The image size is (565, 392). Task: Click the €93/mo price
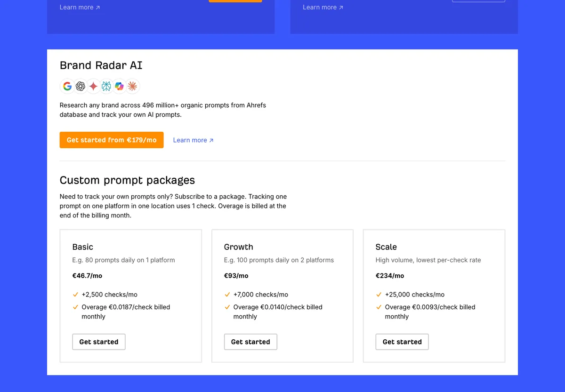(236, 276)
